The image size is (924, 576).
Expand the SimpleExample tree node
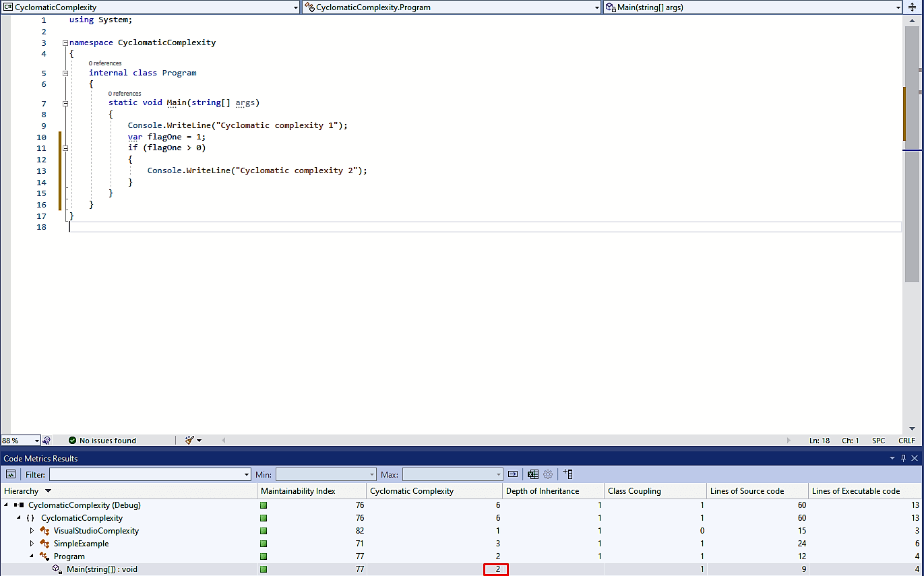pos(32,544)
